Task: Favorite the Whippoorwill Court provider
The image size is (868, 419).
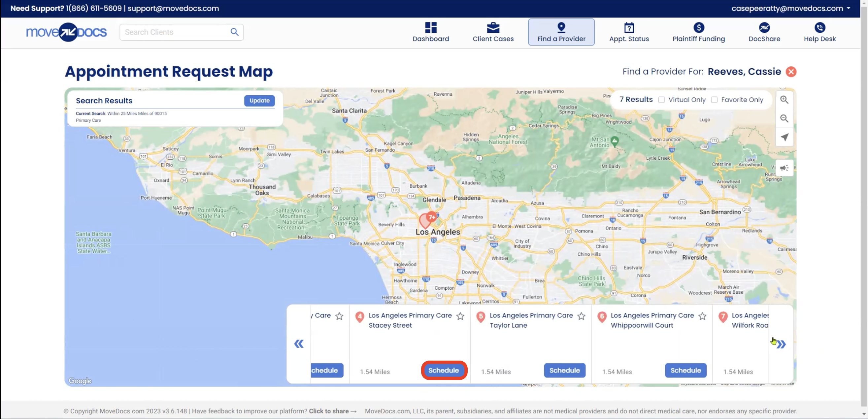Action: tap(702, 316)
